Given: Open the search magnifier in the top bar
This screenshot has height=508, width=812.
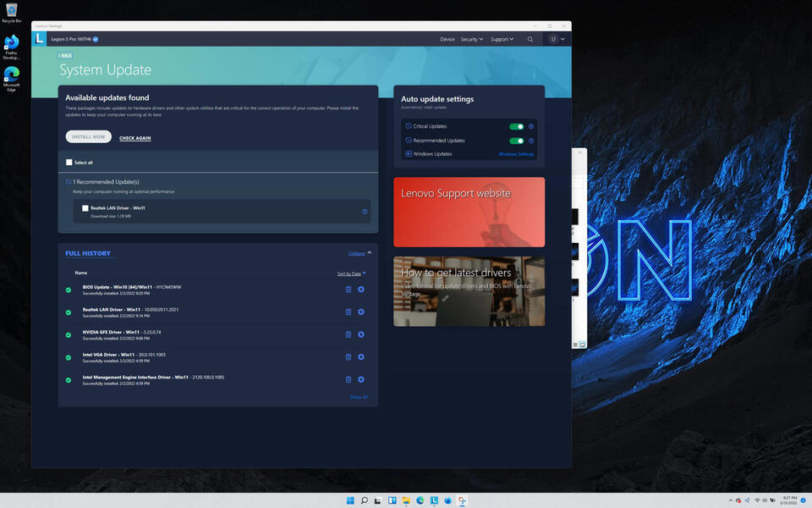Looking at the screenshot, I should 529,40.
